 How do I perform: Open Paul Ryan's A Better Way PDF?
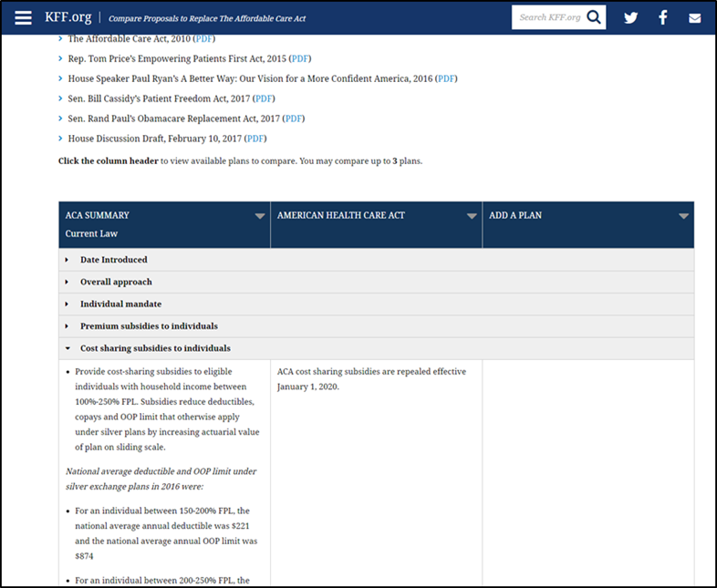tap(446, 78)
